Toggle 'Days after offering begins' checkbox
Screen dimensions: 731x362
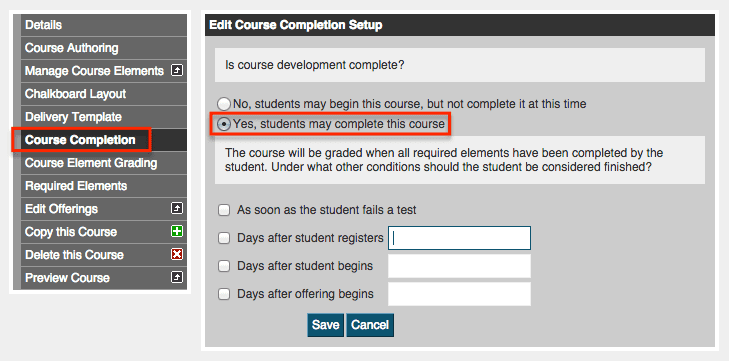click(x=224, y=294)
